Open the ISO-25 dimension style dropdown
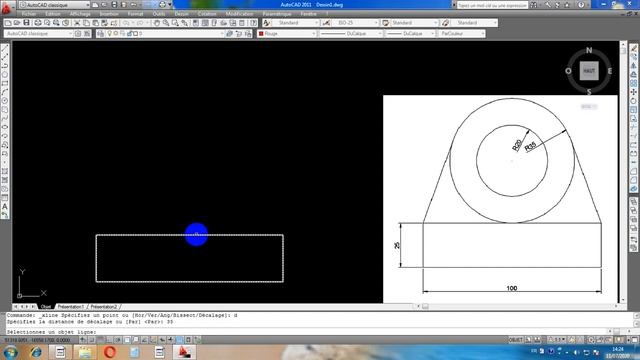This screenshot has height=360, width=640. 356,23
